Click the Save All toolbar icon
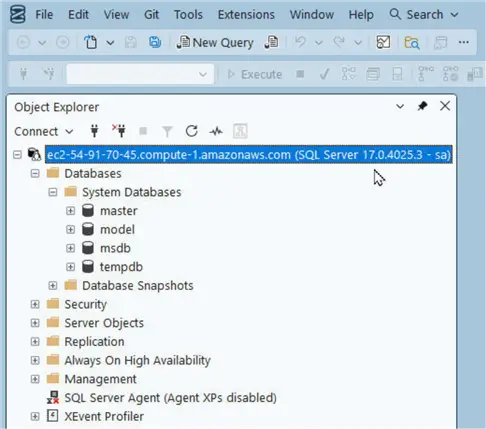This screenshot has height=429, width=486. coord(155,42)
